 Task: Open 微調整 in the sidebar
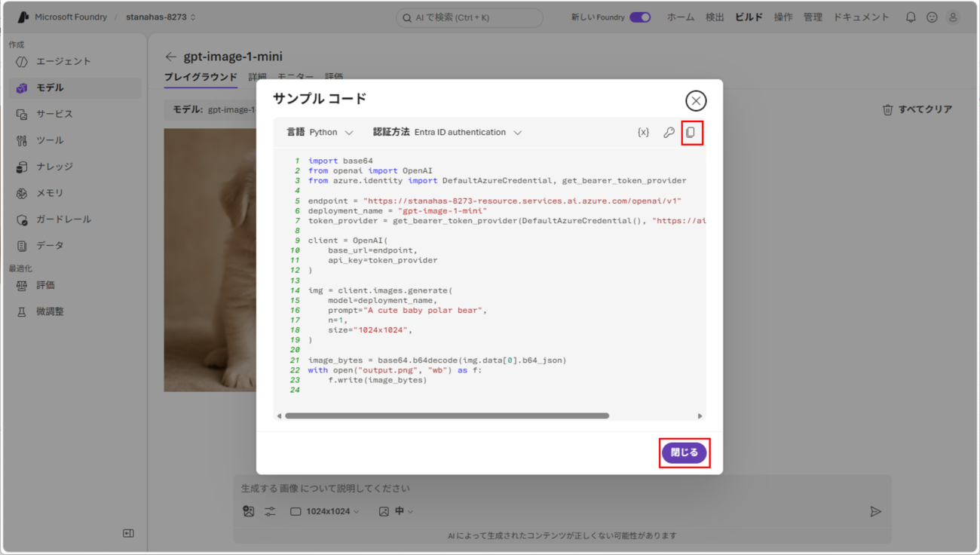click(x=75, y=311)
